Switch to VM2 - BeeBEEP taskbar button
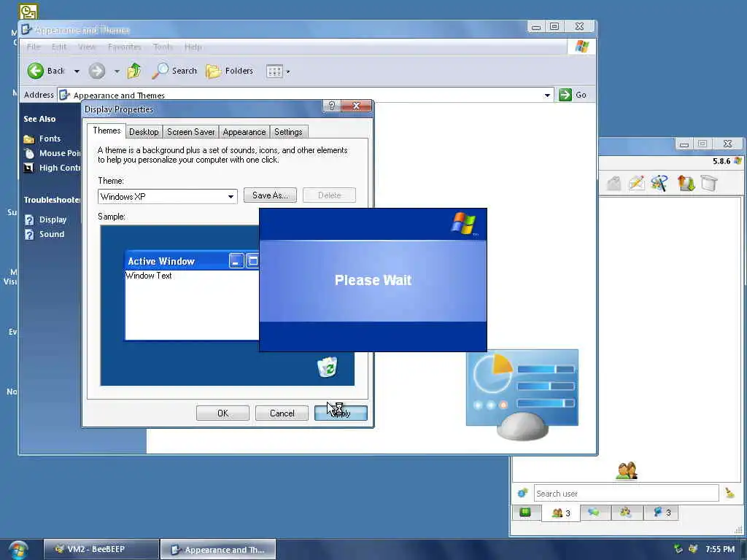This screenshot has width=747, height=560. pos(101,549)
